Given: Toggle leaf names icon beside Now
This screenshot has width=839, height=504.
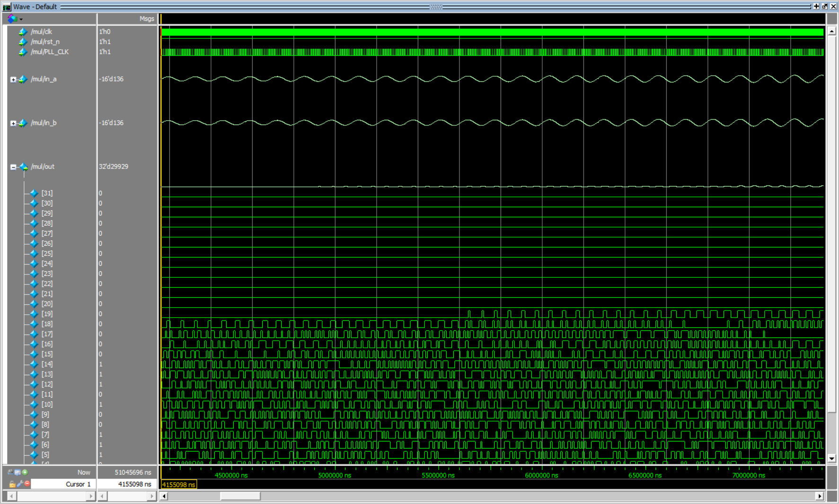Looking at the screenshot, I should click(x=10, y=472).
